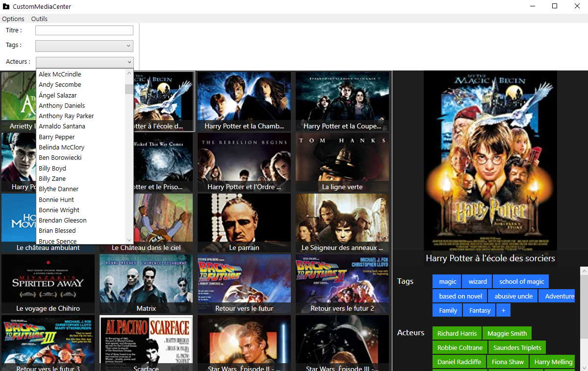Image resolution: width=588 pixels, height=371 pixels.
Task: Select the Robbie Coltrane actor button
Action: coord(460,347)
